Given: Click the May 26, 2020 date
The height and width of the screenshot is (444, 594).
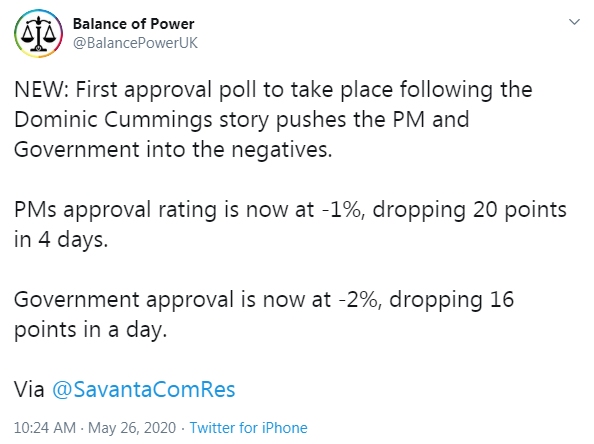Looking at the screenshot, I should [x=132, y=428].
